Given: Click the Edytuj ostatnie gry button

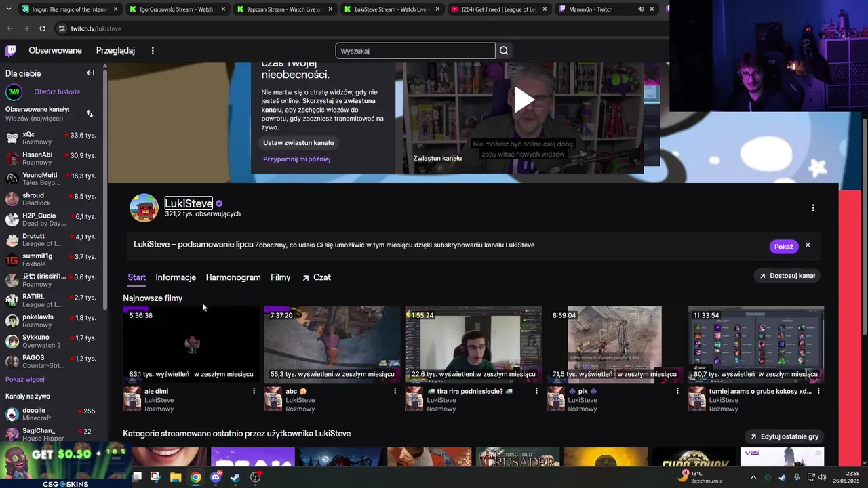Looking at the screenshot, I should point(784,436).
